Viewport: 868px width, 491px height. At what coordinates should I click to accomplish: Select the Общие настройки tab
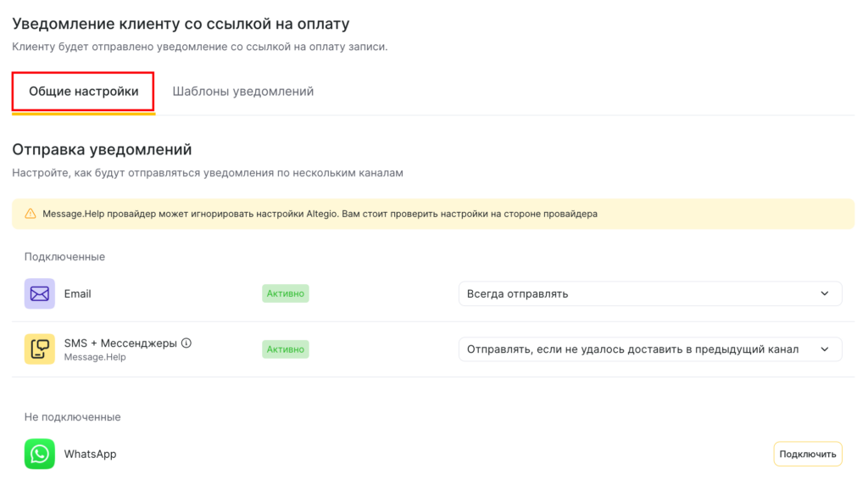pyautogui.click(x=83, y=92)
